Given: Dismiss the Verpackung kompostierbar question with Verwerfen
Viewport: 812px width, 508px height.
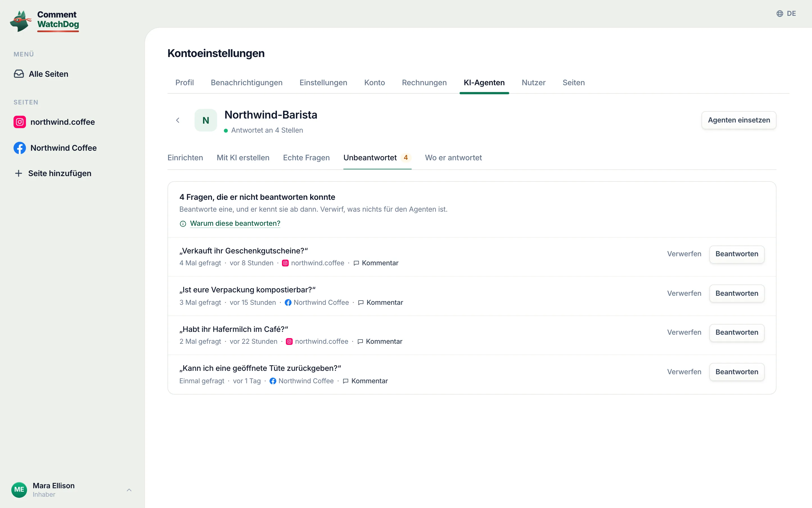Looking at the screenshot, I should (x=684, y=293).
